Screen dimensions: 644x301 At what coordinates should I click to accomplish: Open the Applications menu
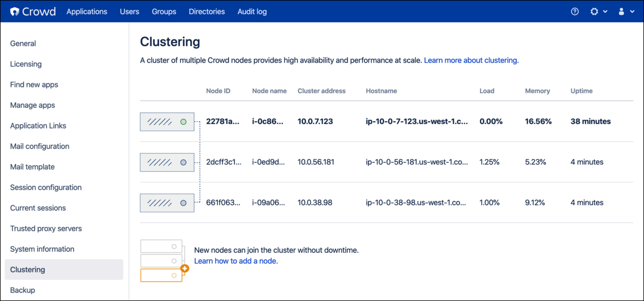pos(87,12)
